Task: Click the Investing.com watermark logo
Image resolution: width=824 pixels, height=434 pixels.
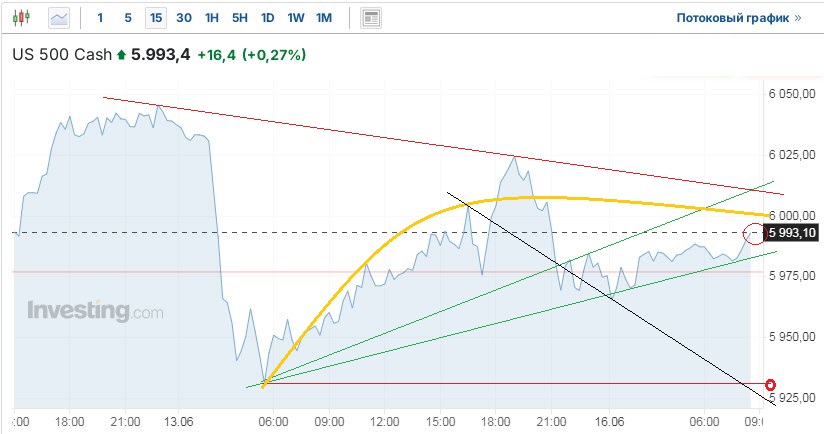Action: [94, 311]
